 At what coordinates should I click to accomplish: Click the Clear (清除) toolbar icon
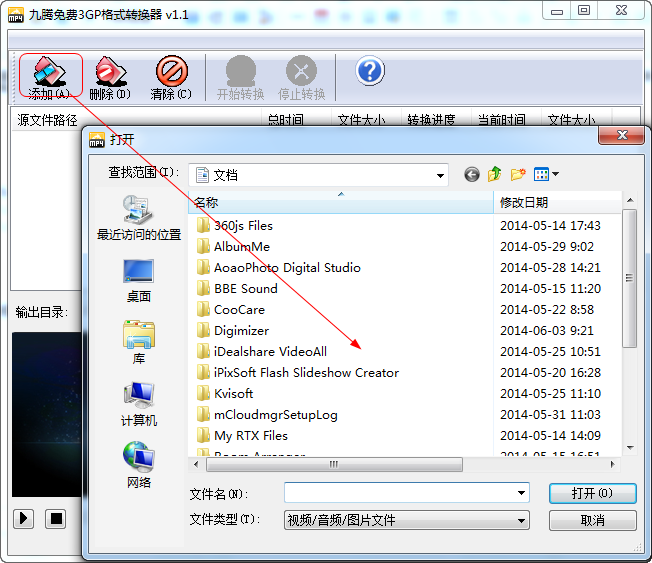point(171,76)
